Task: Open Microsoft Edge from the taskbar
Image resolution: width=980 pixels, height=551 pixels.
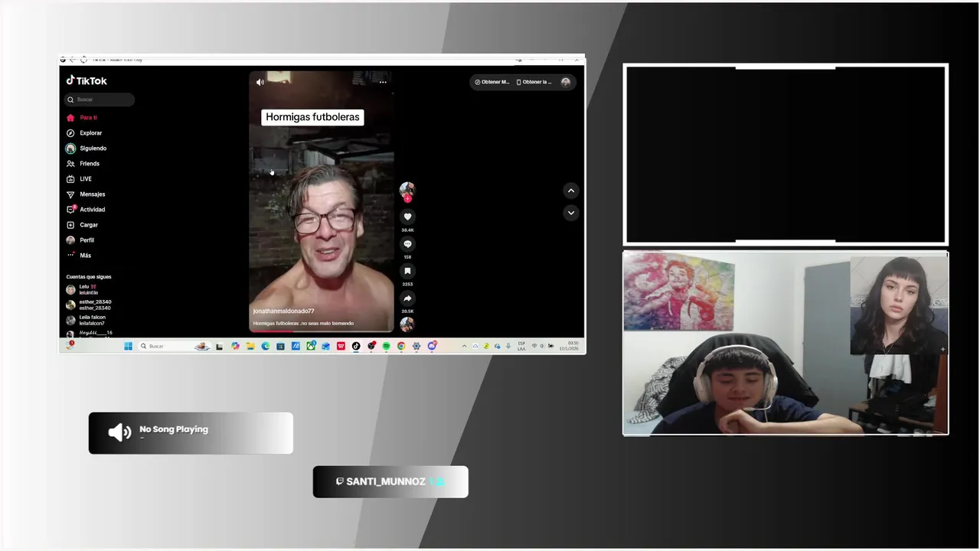Action: click(266, 347)
